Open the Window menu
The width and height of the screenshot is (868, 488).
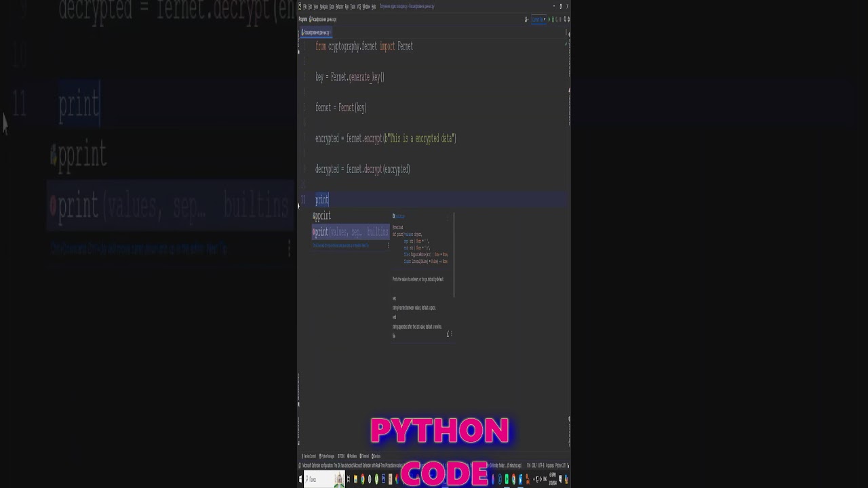(x=366, y=7)
